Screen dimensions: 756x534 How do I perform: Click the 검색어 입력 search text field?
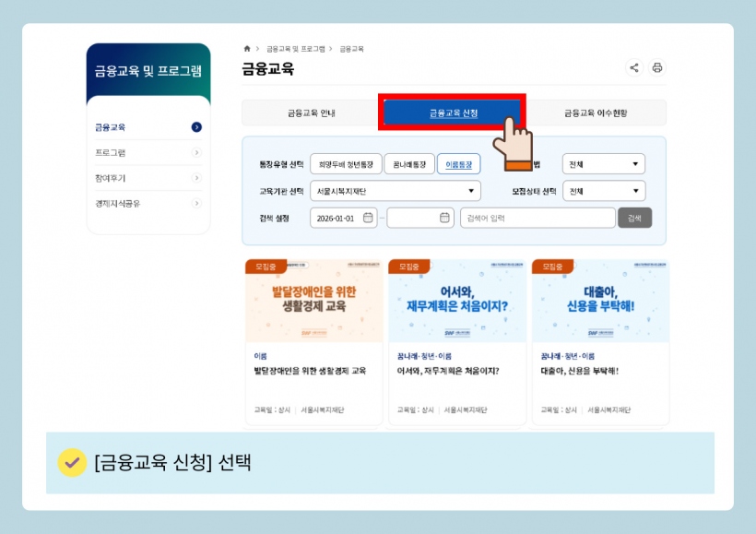pyautogui.click(x=537, y=219)
